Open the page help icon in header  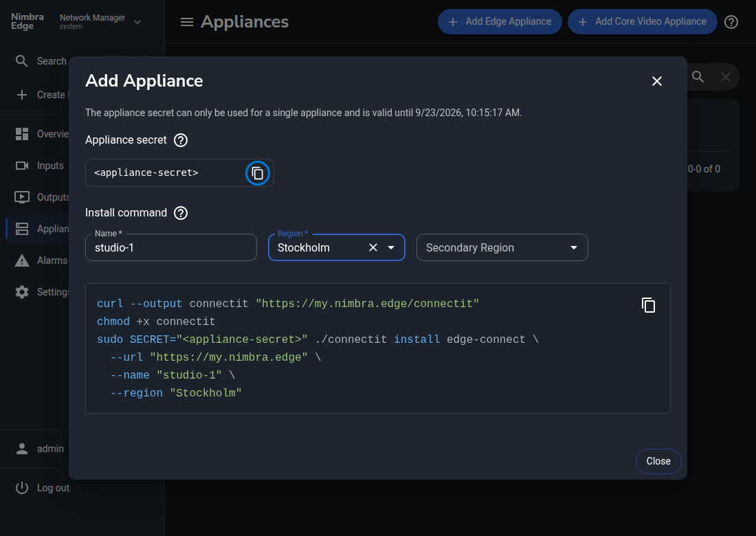click(731, 22)
